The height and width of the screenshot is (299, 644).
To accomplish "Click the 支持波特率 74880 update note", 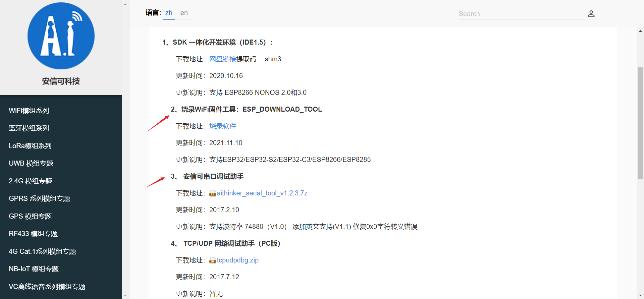I will [313, 227].
